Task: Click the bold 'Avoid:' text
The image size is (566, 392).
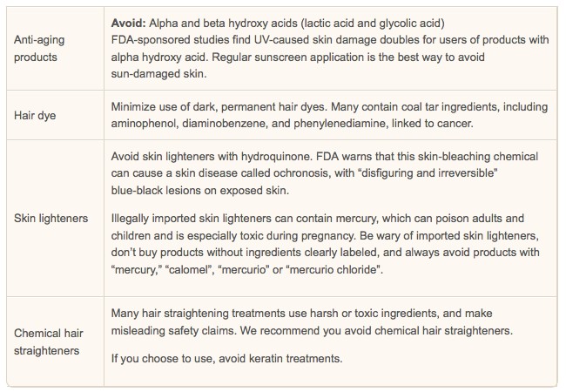Action: click(x=128, y=24)
